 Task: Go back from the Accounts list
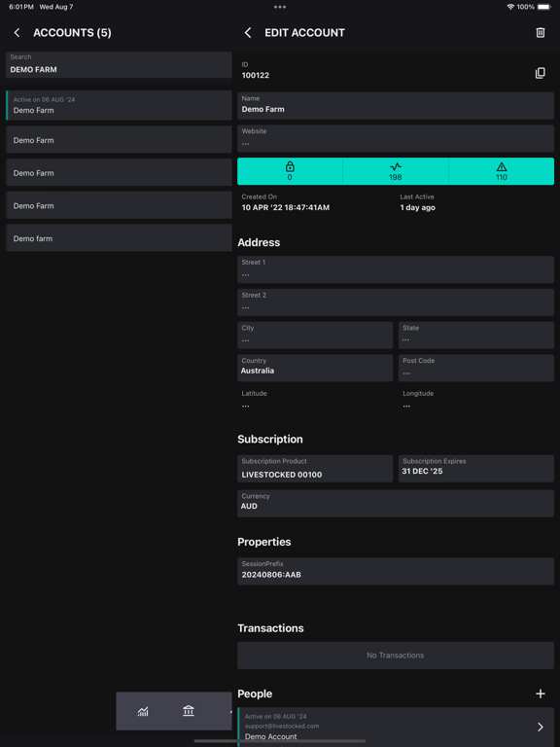point(17,32)
